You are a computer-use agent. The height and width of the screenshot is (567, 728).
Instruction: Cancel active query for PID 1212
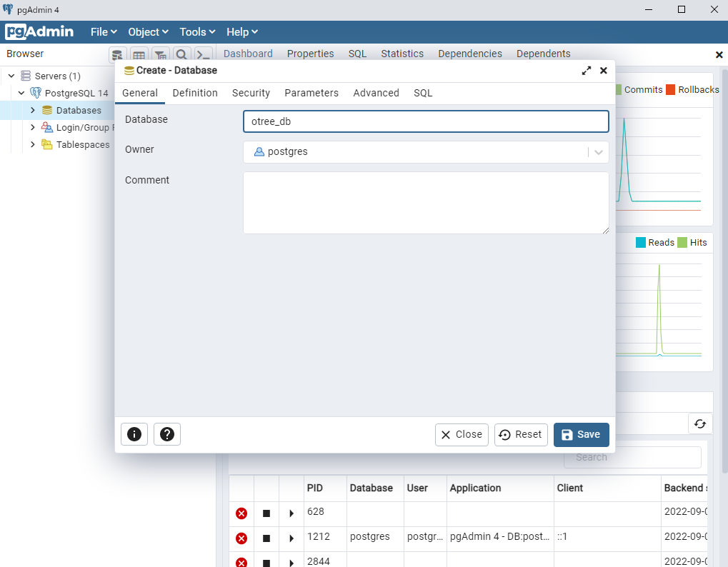266,538
